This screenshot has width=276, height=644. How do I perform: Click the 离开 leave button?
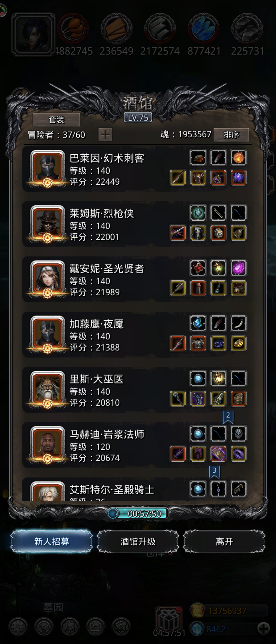click(224, 542)
